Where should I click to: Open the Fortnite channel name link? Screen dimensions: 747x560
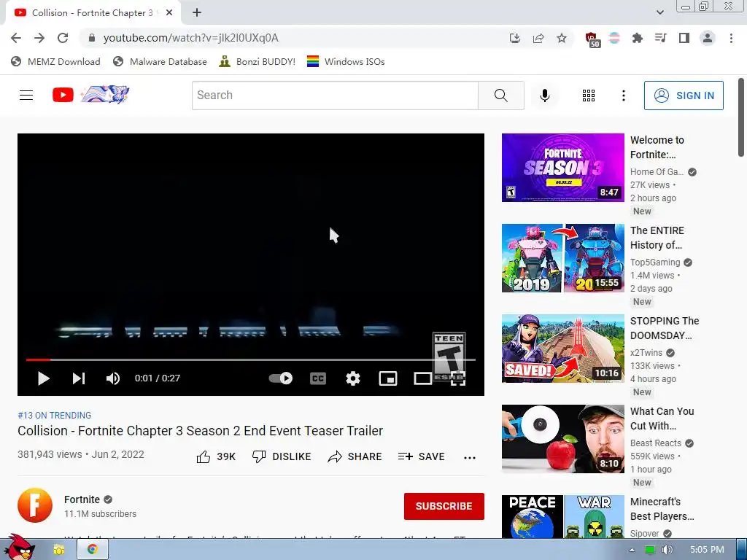(x=82, y=499)
